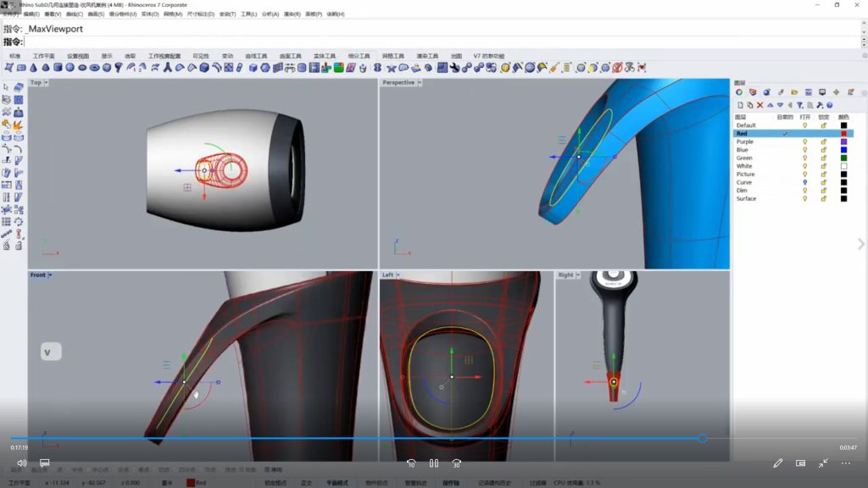This screenshot has height=488, width=868.
Task: Open the 曲线工具 toolbar tab
Action: (x=256, y=56)
